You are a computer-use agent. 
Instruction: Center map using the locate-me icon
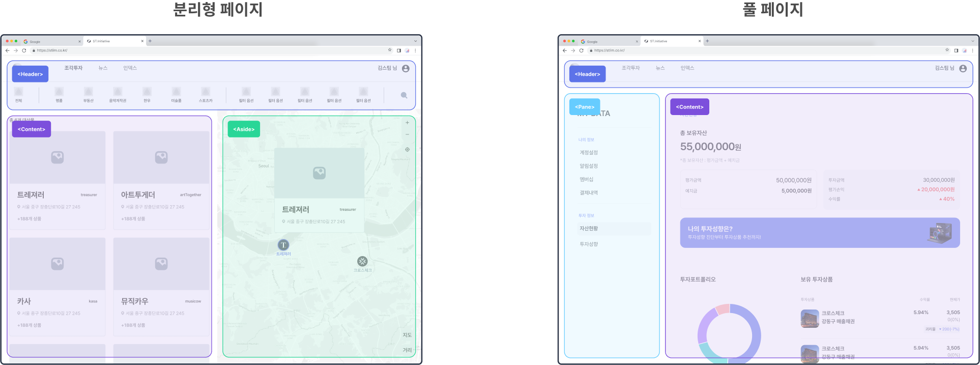407,150
